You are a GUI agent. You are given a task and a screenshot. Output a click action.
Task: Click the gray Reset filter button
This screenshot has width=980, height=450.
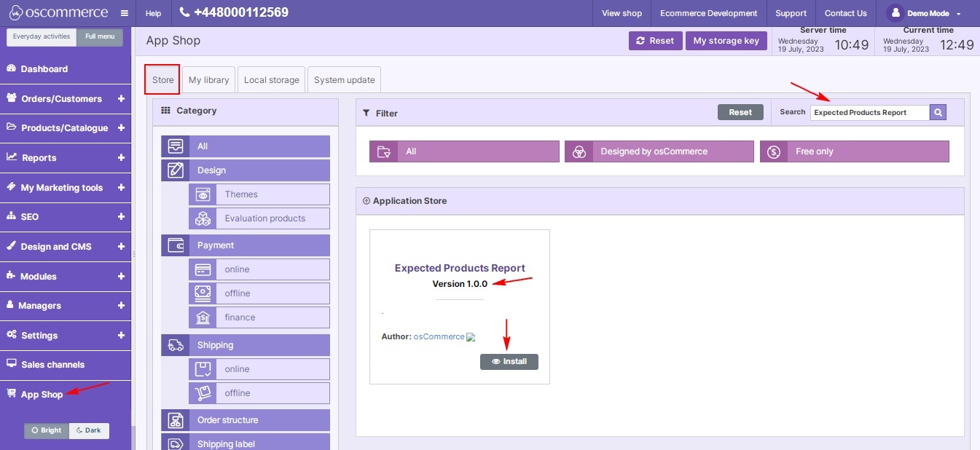(740, 112)
